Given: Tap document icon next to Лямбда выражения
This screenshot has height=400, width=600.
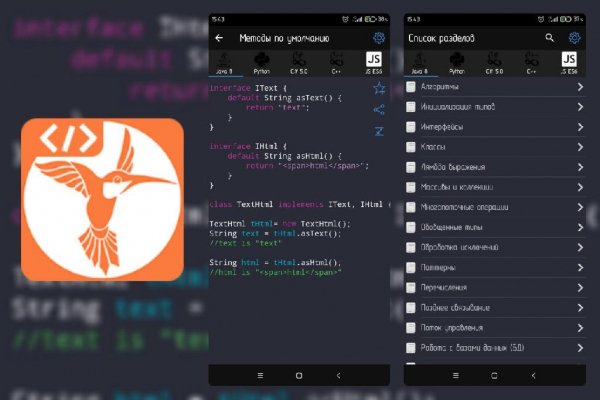Looking at the screenshot, I should point(411,167).
